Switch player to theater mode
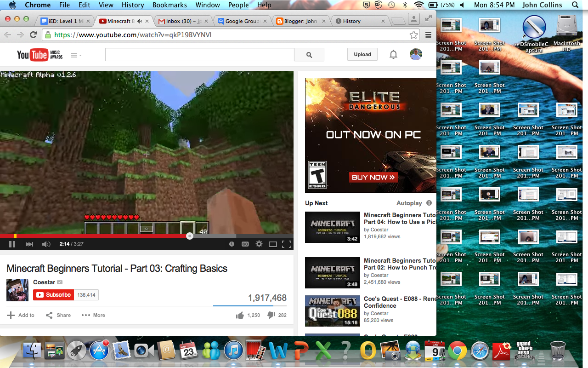The height and width of the screenshot is (368, 588). pyautogui.click(x=273, y=244)
